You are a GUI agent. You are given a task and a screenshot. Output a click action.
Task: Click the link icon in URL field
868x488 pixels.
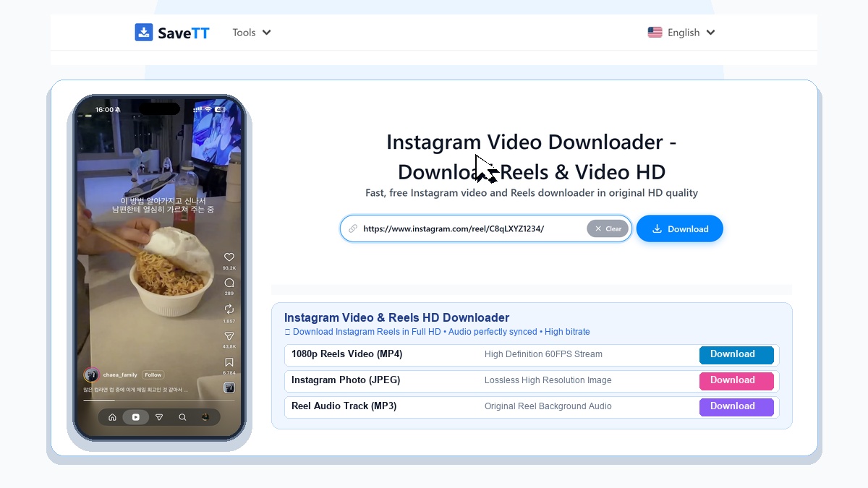coord(353,228)
